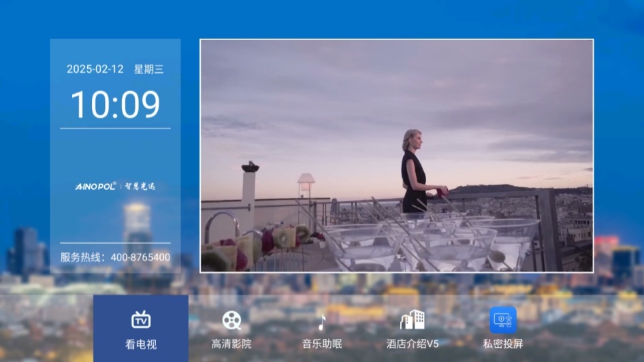
Task: Click the blue screen-cast icon for 私密投屏
Action: coord(503,320)
